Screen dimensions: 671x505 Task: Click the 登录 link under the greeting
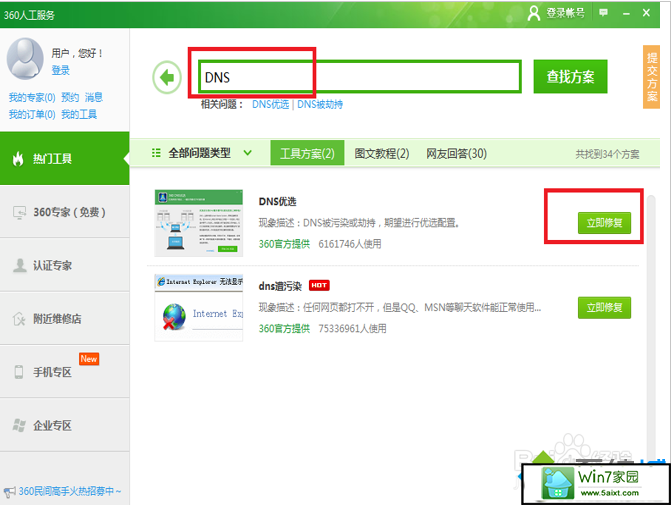pyautogui.click(x=60, y=71)
